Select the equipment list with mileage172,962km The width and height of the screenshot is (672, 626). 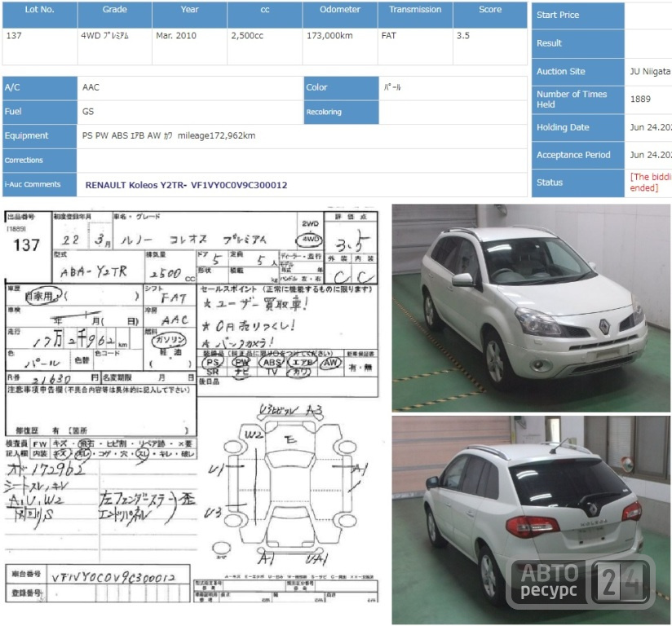pos(169,136)
